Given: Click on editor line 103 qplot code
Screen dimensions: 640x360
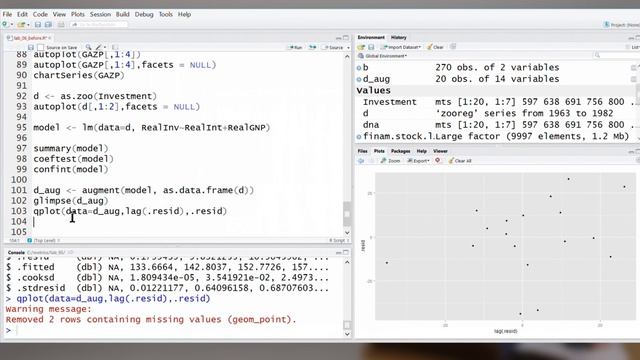Looking at the screenshot, I should pyautogui.click(x=130, y=211).
